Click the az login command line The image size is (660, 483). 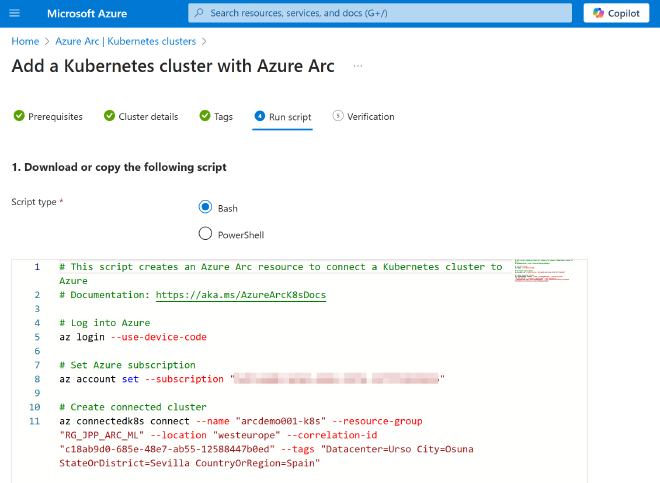[x=133, y=337]
